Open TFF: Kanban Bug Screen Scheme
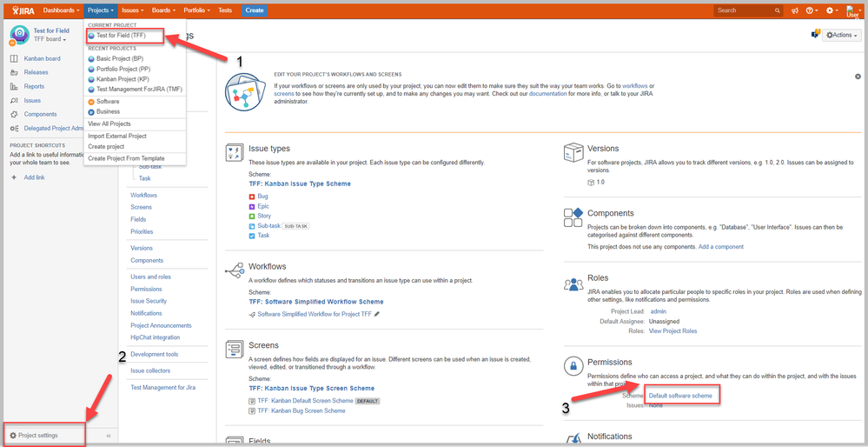 click(301, 410)
